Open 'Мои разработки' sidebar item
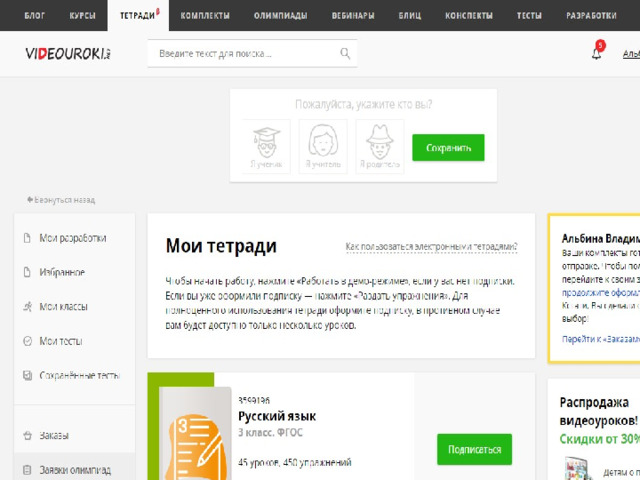 [x=74, y=238]
